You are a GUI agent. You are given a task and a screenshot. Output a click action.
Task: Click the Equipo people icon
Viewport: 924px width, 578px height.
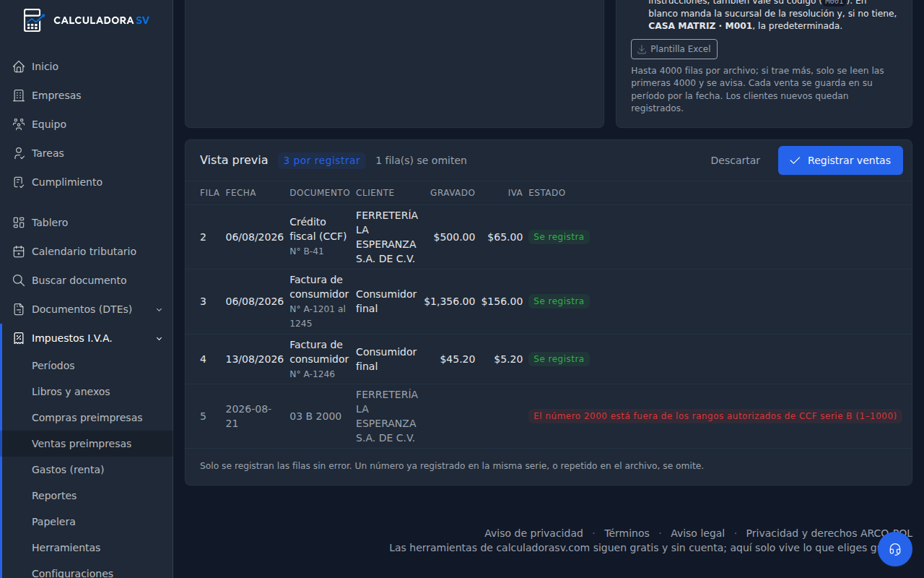19,124
